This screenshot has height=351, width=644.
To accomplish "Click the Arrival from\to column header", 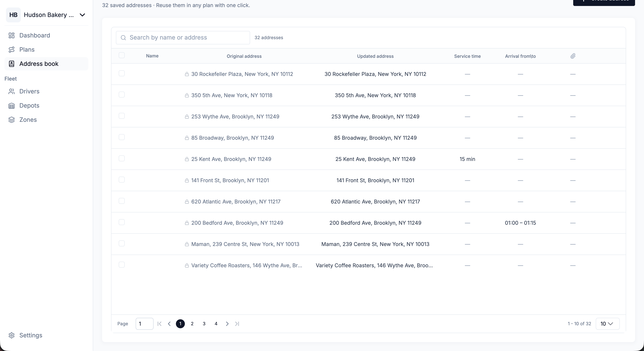I will [520, 56].
